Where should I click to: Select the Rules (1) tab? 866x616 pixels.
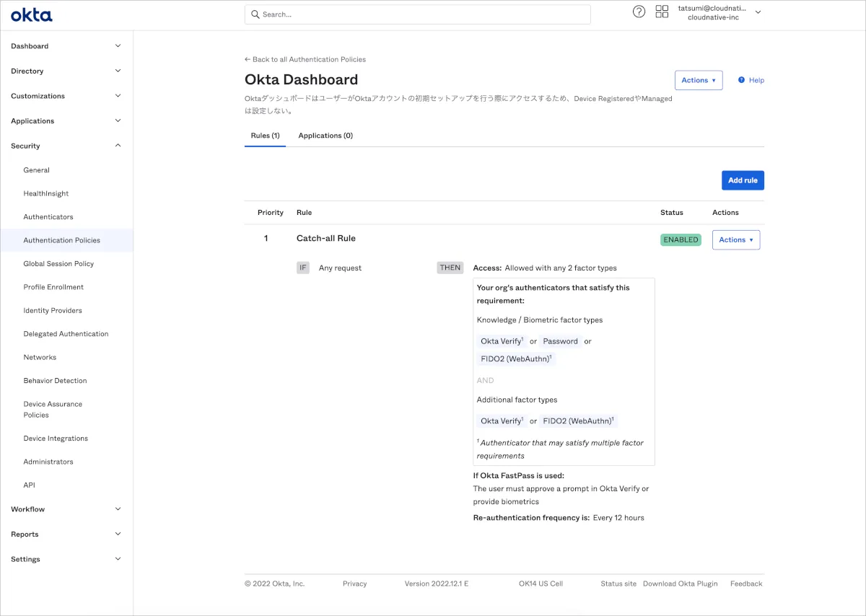tap(265, 136)
